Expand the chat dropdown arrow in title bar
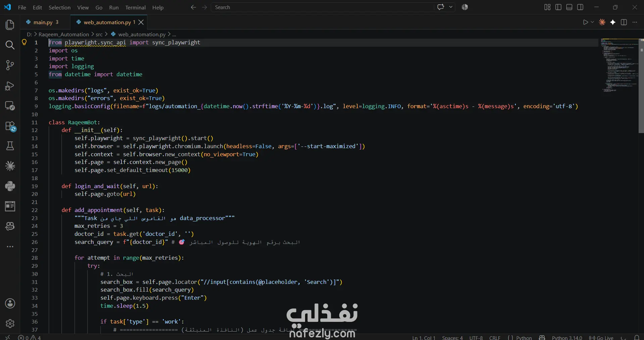Viewport: 644px width, 340px height. [451, 7]
